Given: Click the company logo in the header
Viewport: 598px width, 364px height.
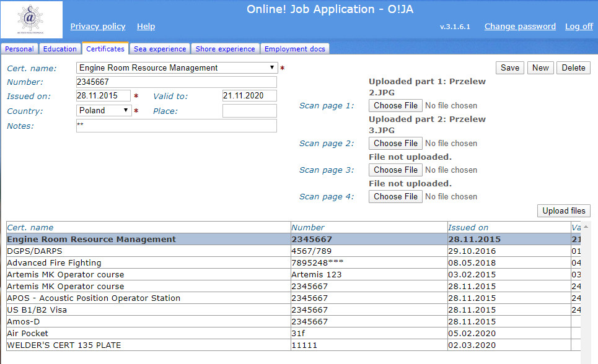Looking at the screenshot, I should pos(31,19).
